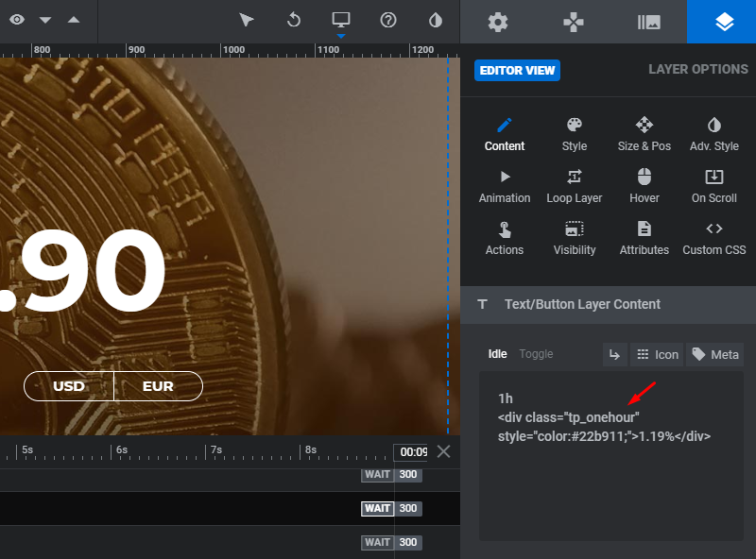756x559 pixels.
Task: Open Adv. Style settings
Action: click(x=714, y=134)
